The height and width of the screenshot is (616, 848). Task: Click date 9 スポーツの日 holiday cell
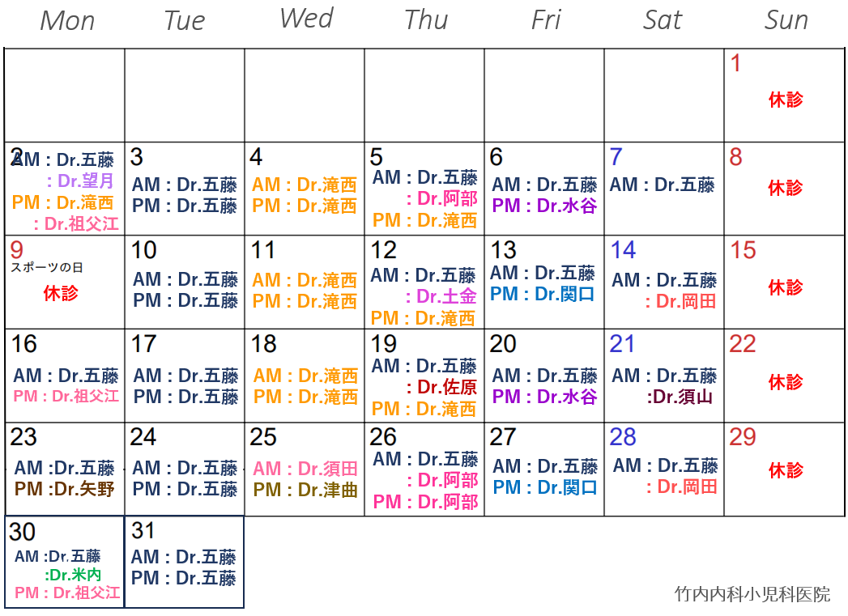[x=65, y=282]
